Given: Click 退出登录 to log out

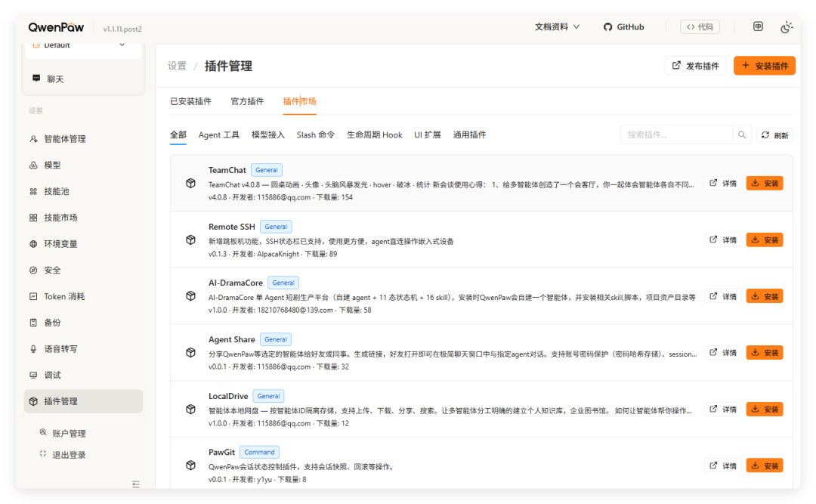Looking at the screenshot, I should tap(63, 455).
